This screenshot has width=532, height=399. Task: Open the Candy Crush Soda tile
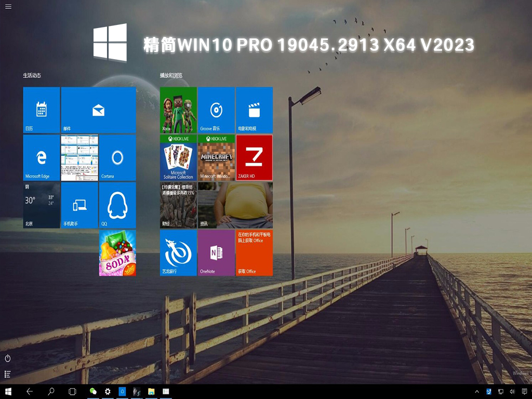[117, 253]
